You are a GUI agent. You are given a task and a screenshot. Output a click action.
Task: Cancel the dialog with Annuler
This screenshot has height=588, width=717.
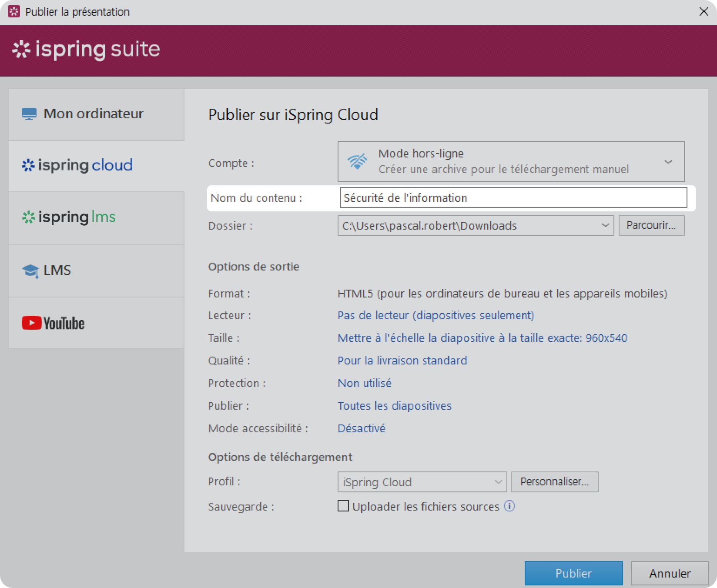tap(670, 573)
